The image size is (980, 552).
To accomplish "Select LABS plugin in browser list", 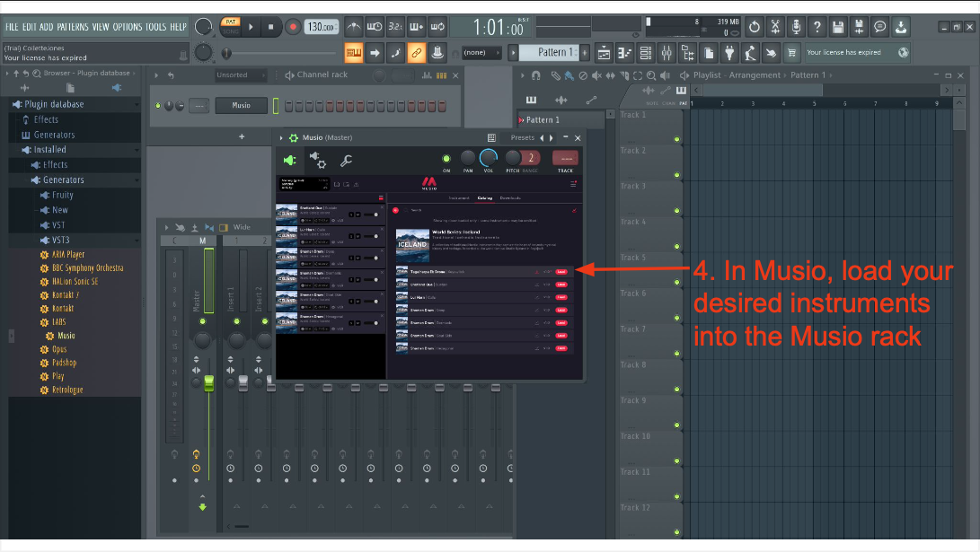I will (x=58, y=321).
